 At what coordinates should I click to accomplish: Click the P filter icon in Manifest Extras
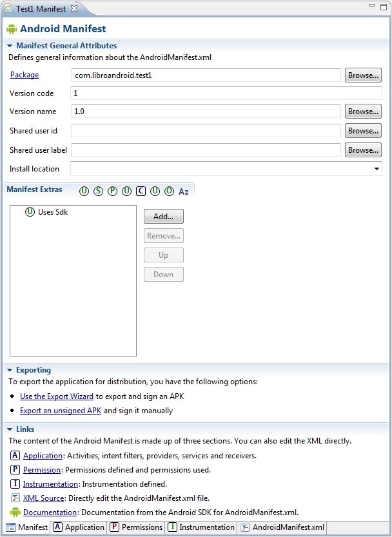112,191
